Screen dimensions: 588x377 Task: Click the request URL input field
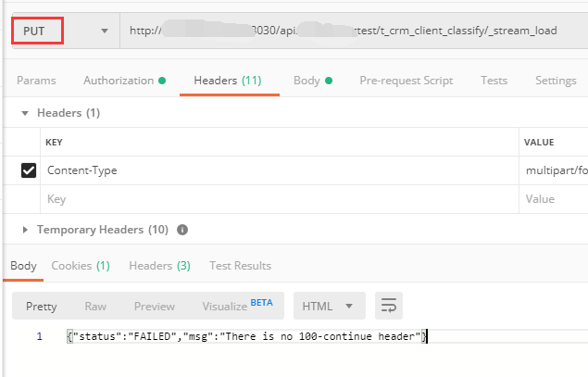[354, 31]
